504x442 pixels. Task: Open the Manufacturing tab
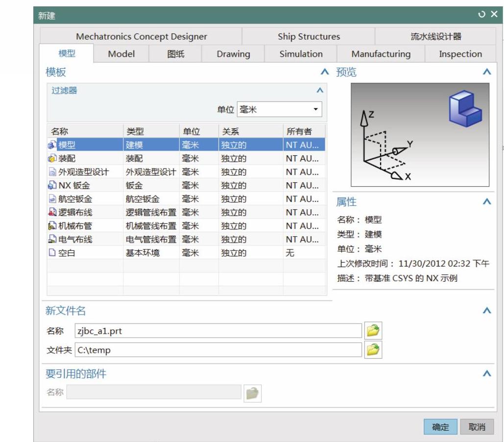[x=381, y=54]
